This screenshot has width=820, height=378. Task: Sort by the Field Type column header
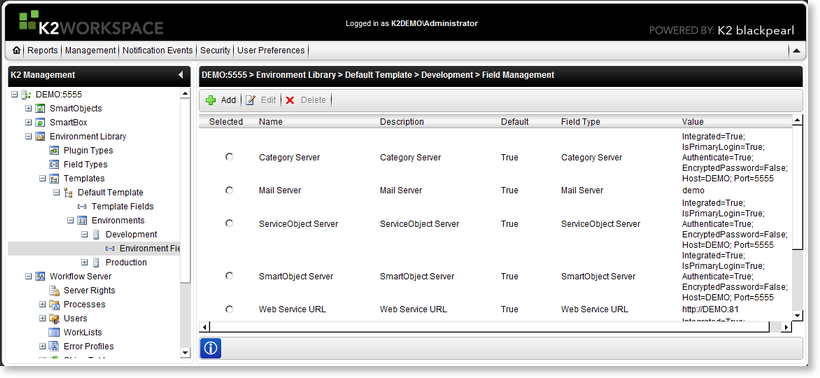[x=580, y=122]
